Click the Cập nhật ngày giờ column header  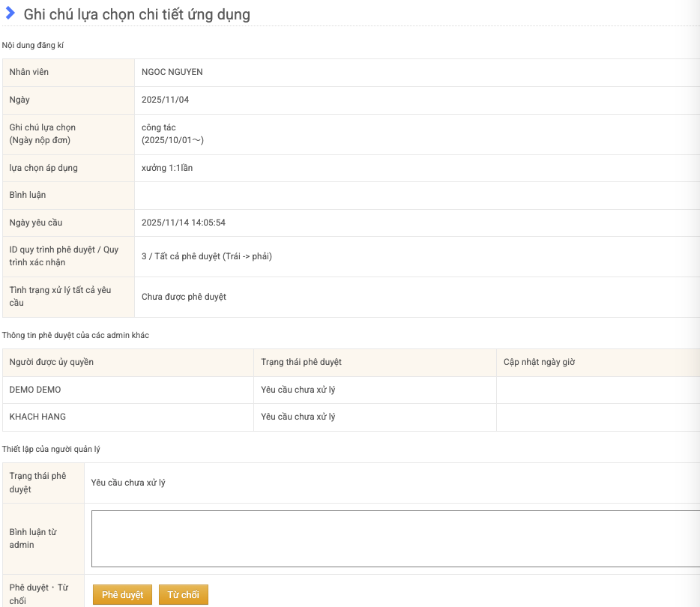coord(540,362)
